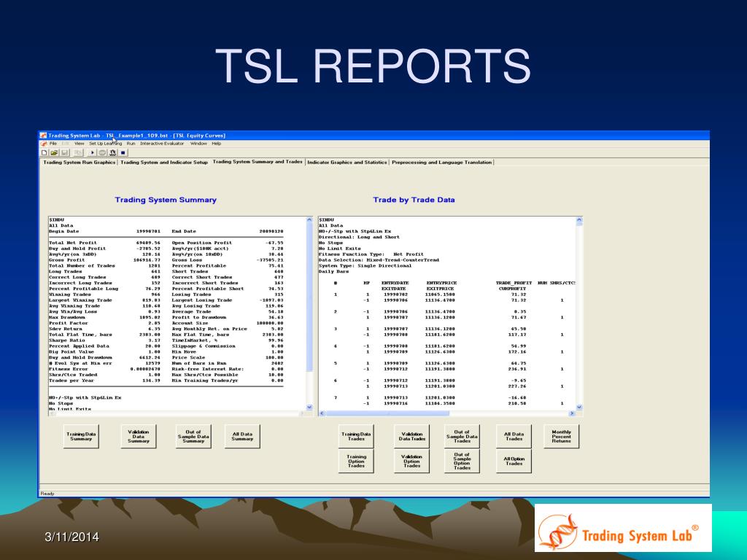This screenshot has width=747, height=560.
Task: Click the New file toolbar icon
Action: pyautogui.click(x=44, y=153)
